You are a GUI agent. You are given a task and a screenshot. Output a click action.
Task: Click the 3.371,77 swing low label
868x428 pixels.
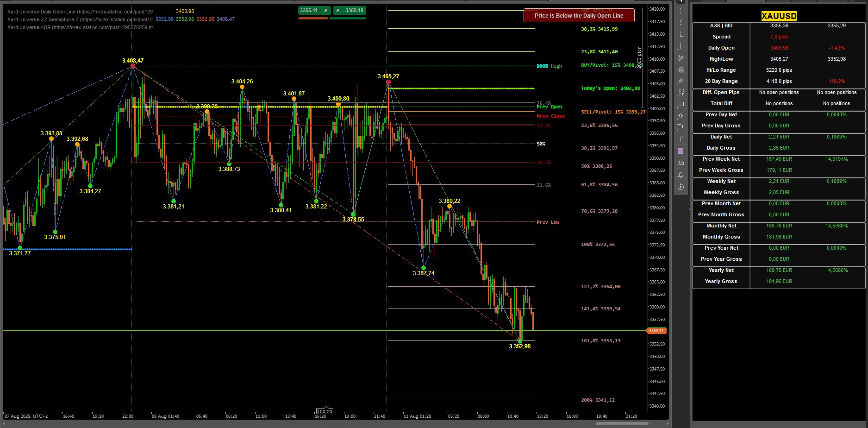[x=20, y=253]
